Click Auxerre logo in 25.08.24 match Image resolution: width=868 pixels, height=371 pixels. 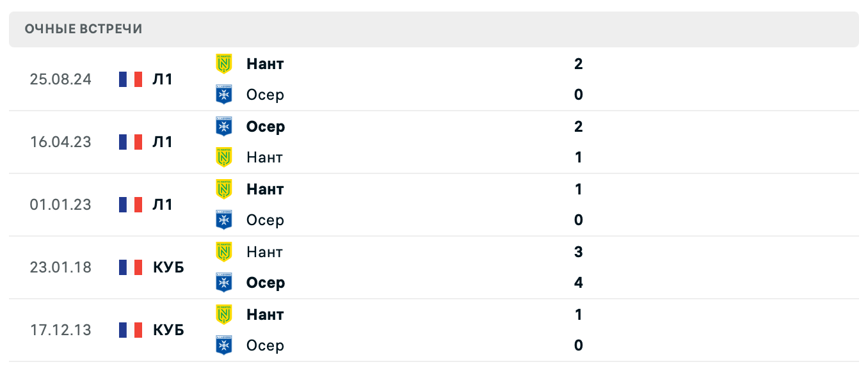[224, 95]
